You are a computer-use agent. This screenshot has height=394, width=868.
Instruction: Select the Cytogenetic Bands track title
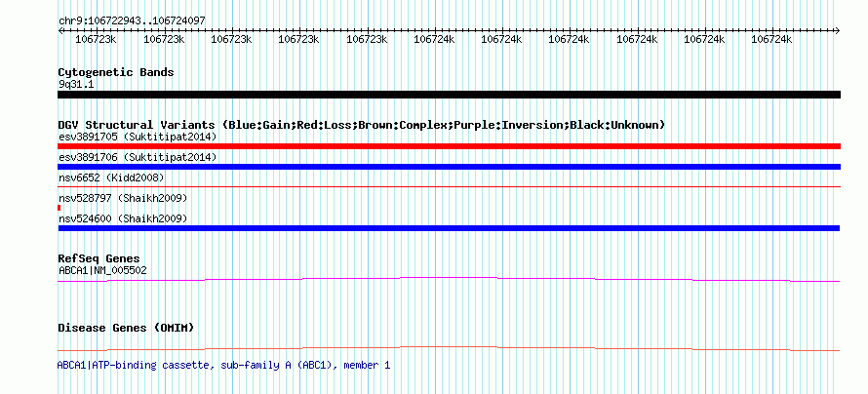coord(116,72)
